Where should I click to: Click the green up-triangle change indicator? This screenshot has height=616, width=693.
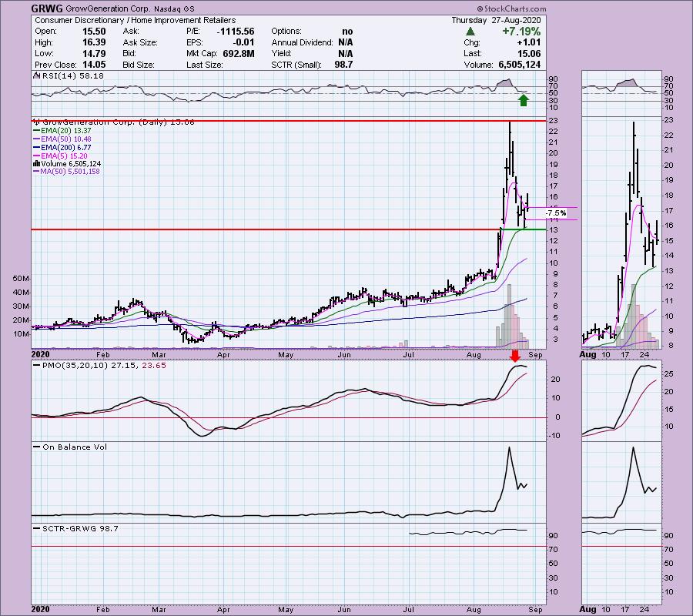470,32
